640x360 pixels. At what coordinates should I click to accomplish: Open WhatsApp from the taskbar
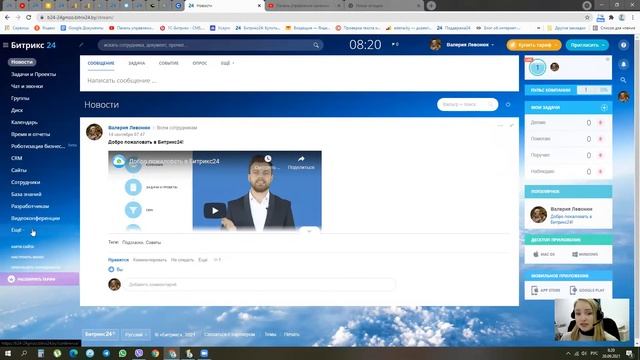tap(122, 353)
